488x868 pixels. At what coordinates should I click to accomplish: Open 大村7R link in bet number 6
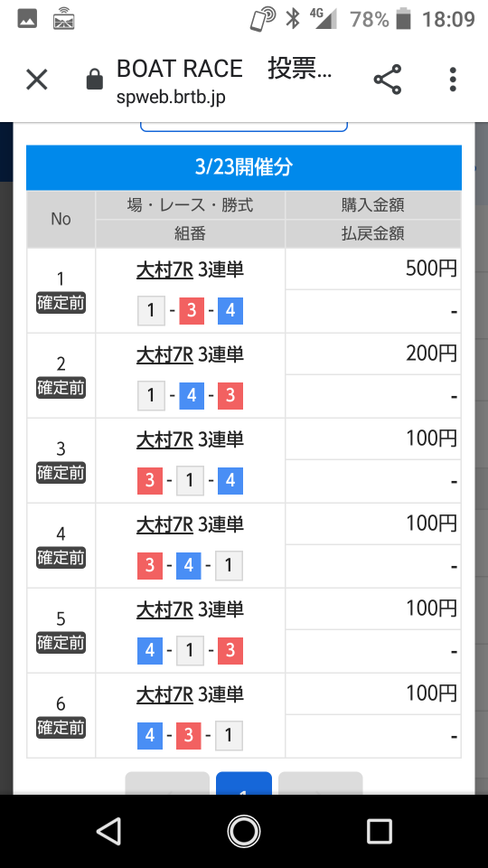pos(164,694)
